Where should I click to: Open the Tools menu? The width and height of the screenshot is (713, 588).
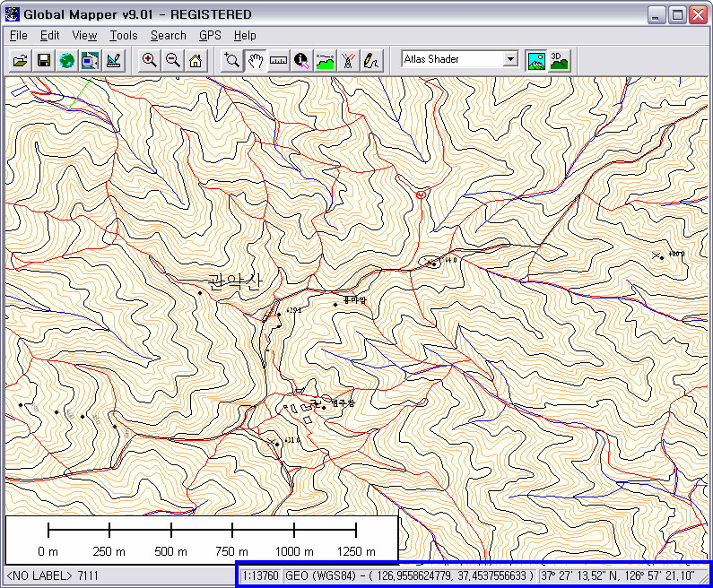pyautogui.click(x=124, y=36)
